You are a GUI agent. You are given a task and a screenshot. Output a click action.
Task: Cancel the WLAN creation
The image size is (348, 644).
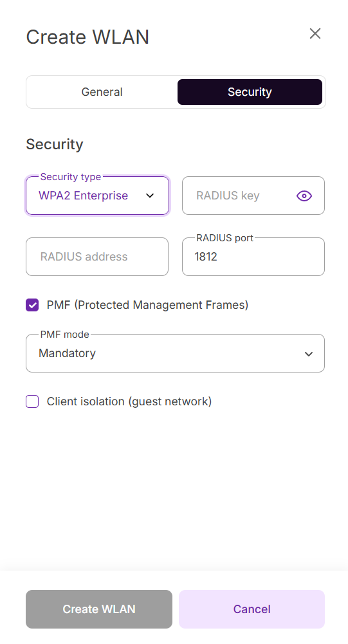[252, 609]
